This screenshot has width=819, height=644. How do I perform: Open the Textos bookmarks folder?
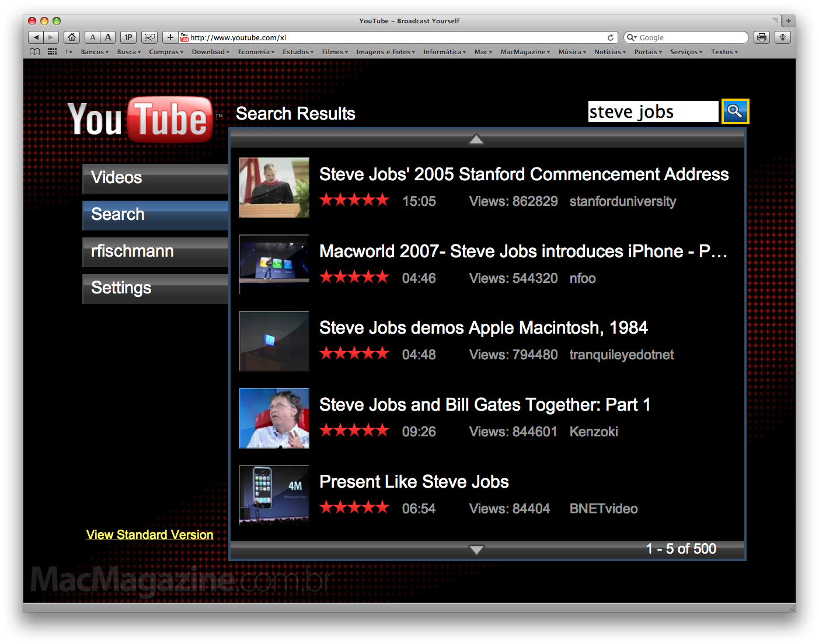point(724,52)
